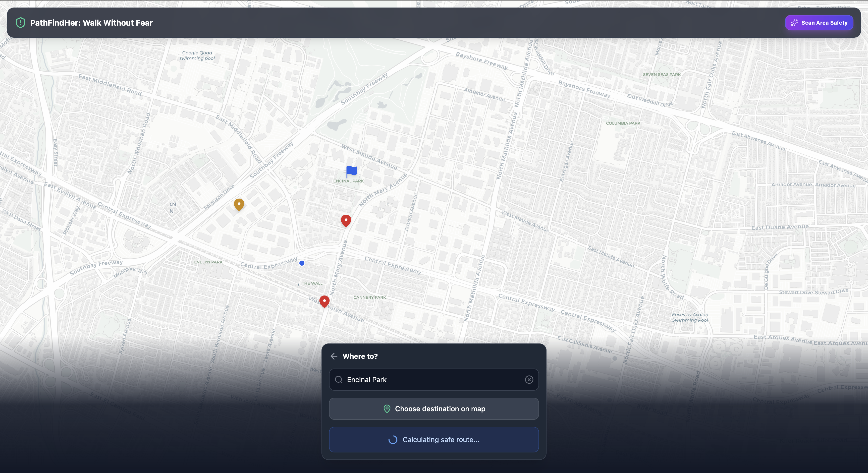
Task: Click the Encinal Park map label
Action: 348,181
